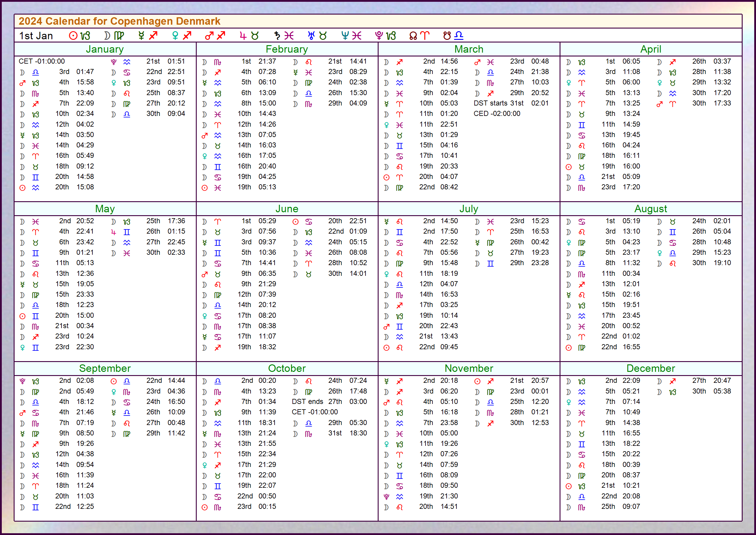Select the February month heading
This screenshot has width=756, height=535.
tap(286, 49)
